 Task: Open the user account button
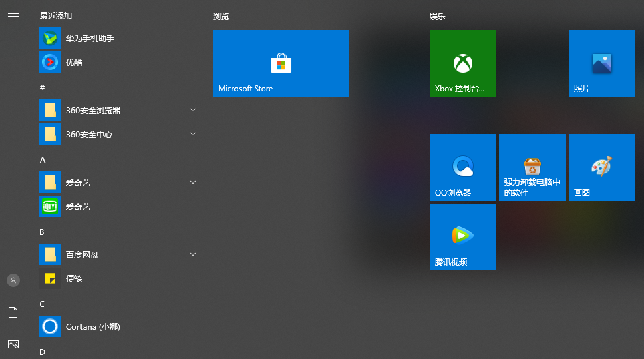13,280
